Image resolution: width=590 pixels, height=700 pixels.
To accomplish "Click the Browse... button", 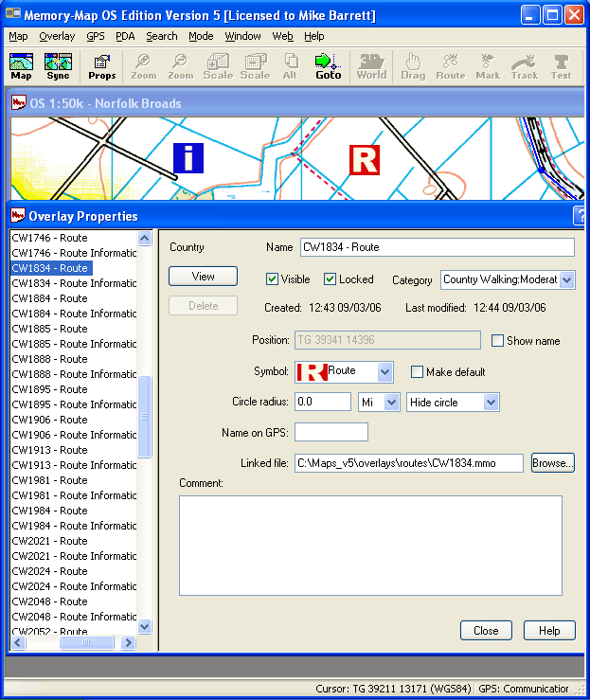I will point(552,463).
